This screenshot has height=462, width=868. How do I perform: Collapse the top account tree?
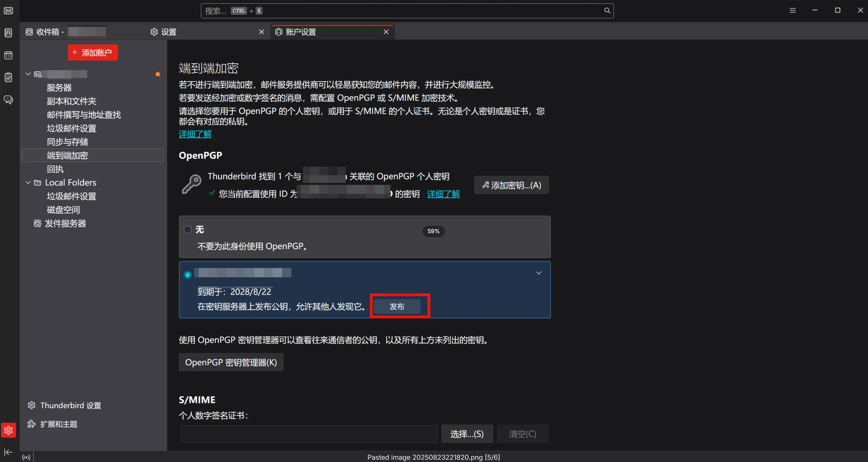[x=28, y=74]
